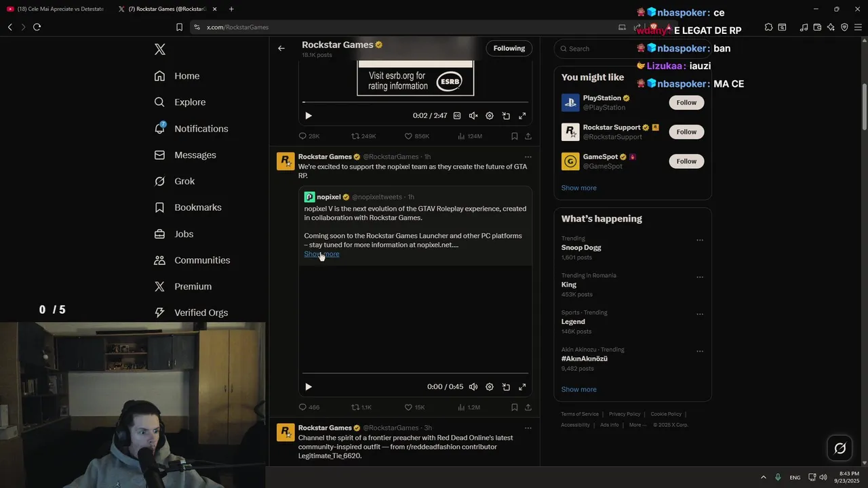The width and height of the screenshot is (868, 488).
Task: Click the Jobs briefcase icon
Action: (159, 234)
